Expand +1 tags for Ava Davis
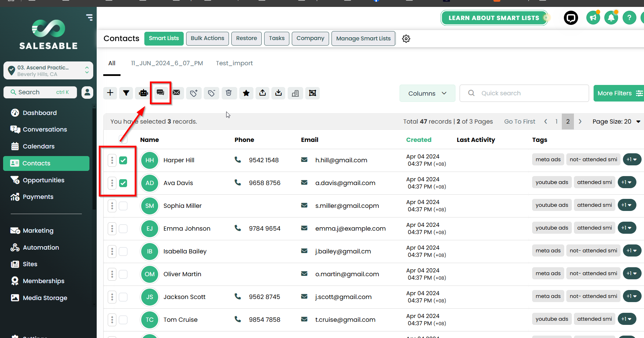This screenshot has height=338, width=644. click(627, 182)
